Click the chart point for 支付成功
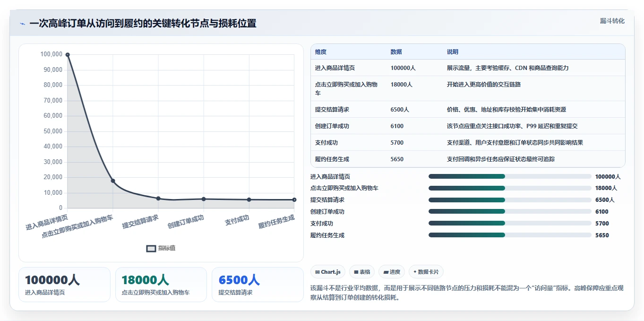Screen dimensions: 644x321 tap(249, 200)
